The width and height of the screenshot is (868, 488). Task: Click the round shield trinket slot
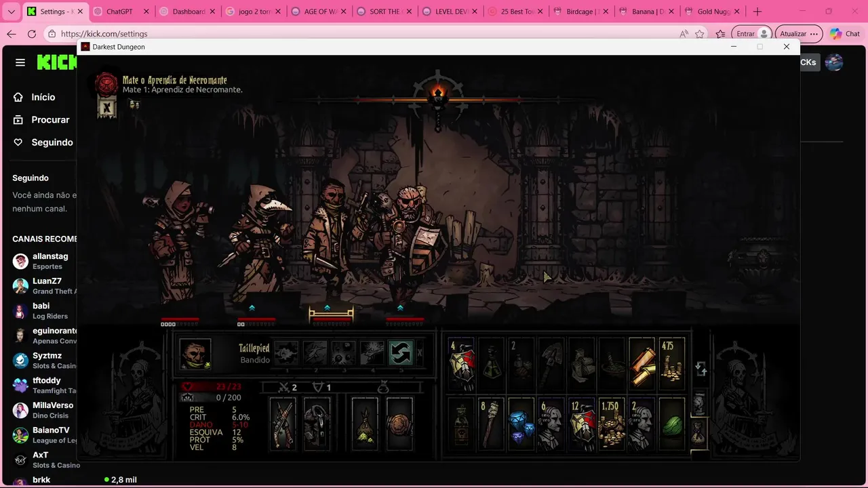click(399, 424)
